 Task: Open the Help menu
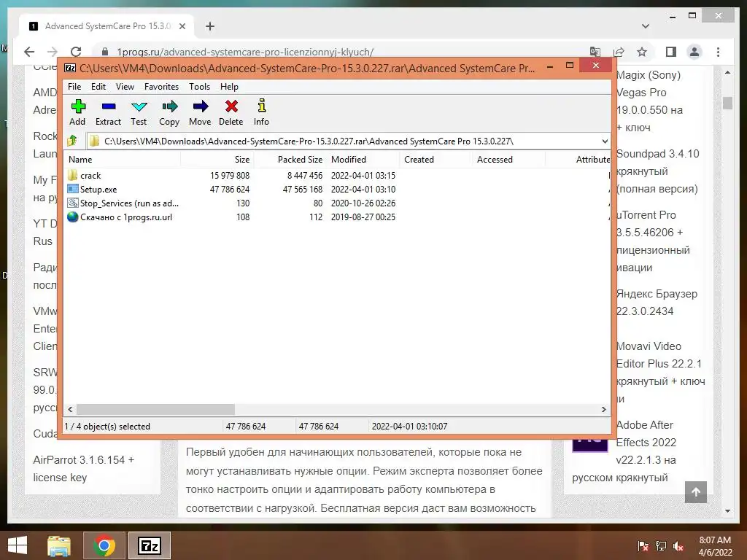tap(229, 87)
